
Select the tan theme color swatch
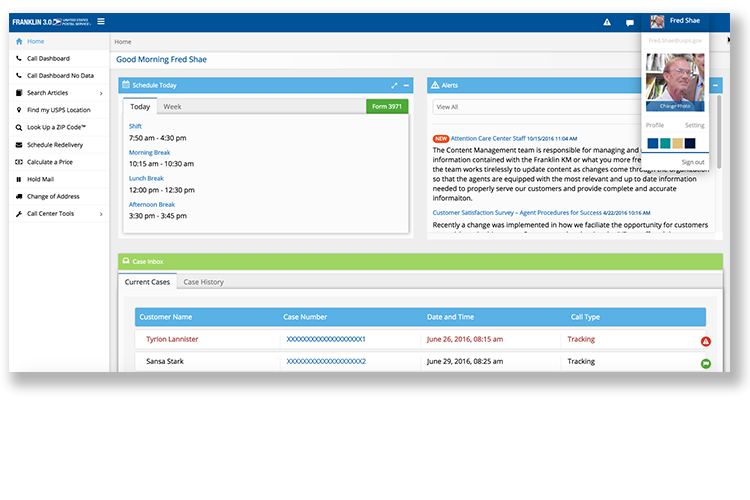coord(677,143)
